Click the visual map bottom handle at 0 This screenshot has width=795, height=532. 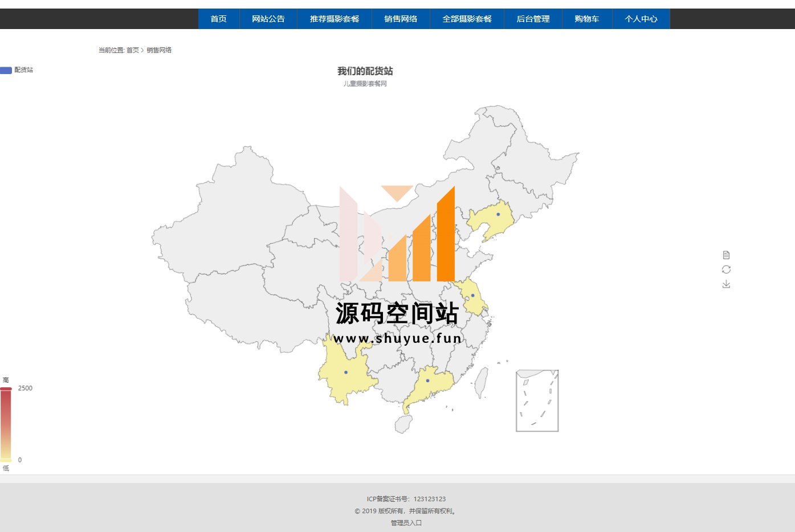[x=6, y=460]
